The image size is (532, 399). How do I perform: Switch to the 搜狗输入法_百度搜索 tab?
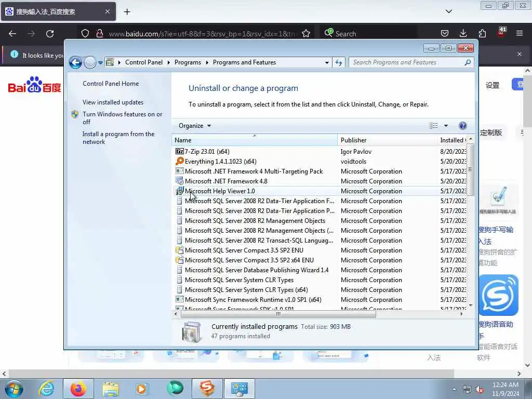point(58,11)
